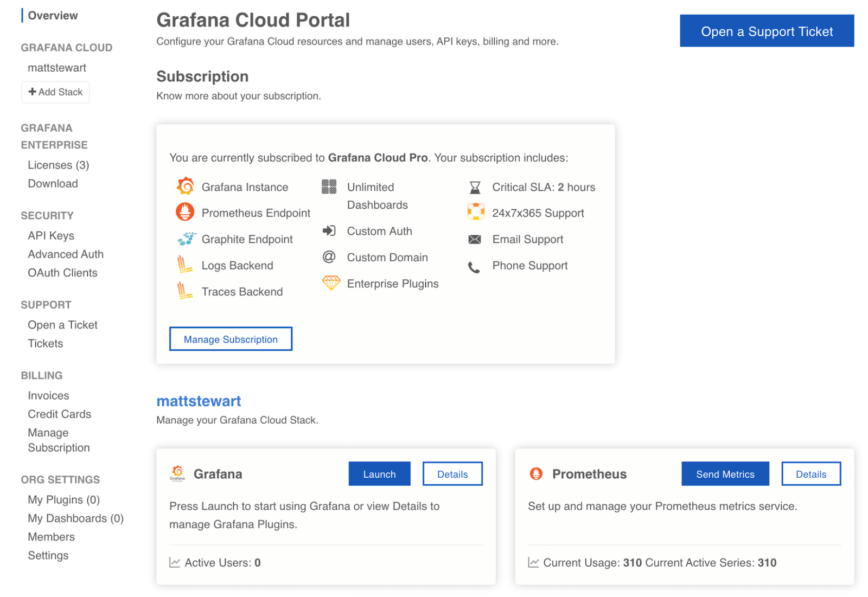Image resolution: width=868 pixels, height=597 pixels.
Task: Click the 24x7x365 Support lifebuoy icon
Action: tap(475, 212)
